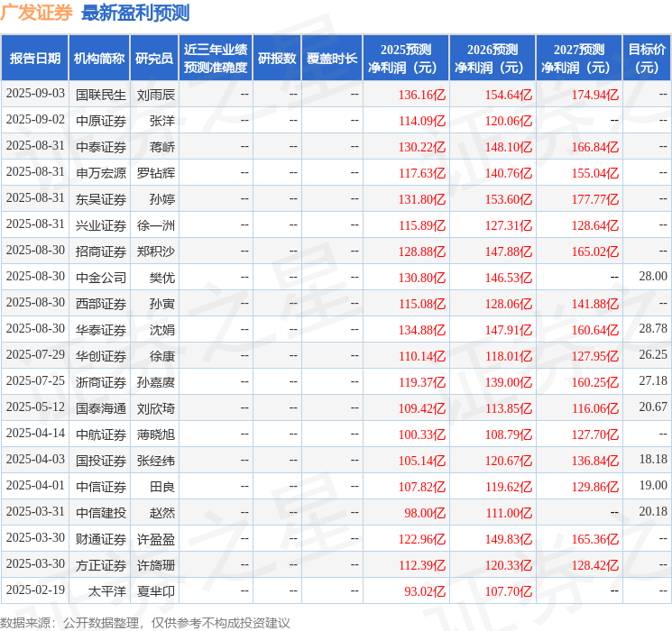Image resolution: width=672 pixels, height=631 pixels.
Task: Click the target price 28.00
Action: click(653, 276)
